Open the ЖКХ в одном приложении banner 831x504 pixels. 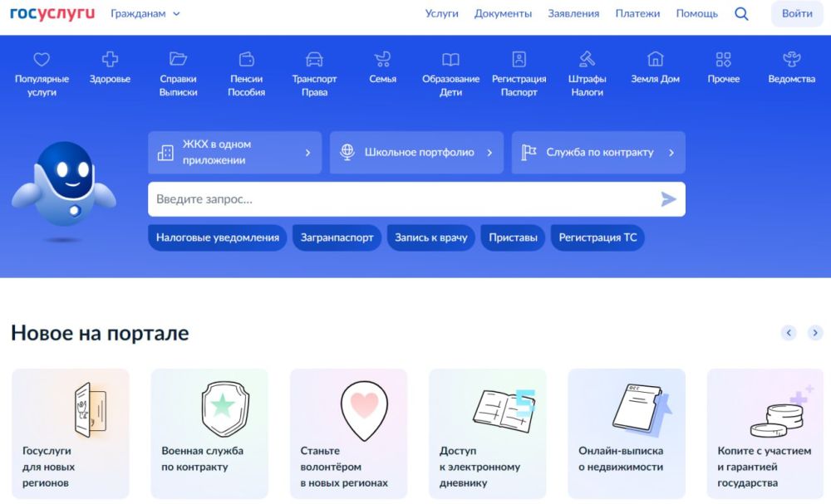234,153
